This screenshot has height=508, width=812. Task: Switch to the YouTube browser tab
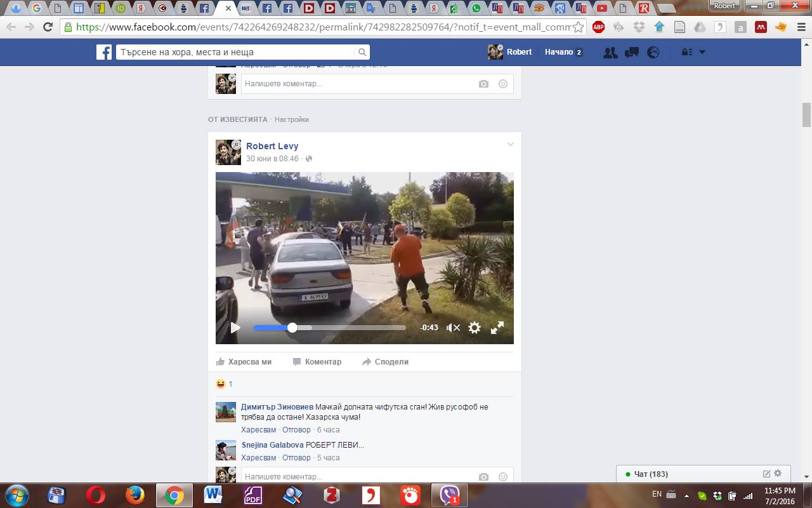point(601,8)
